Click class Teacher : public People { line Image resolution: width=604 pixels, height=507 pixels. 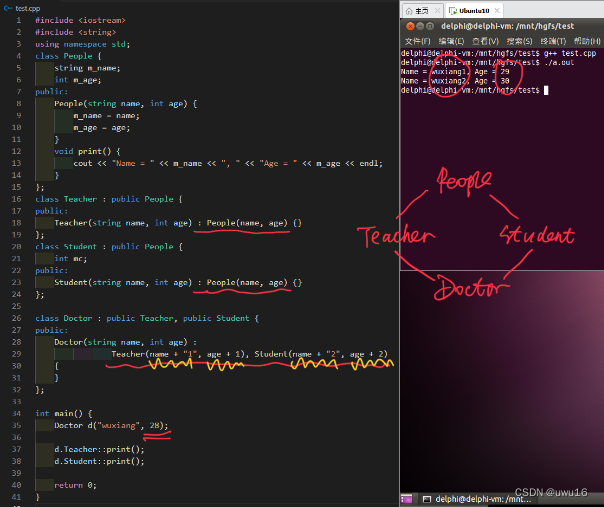click(109, 199)
